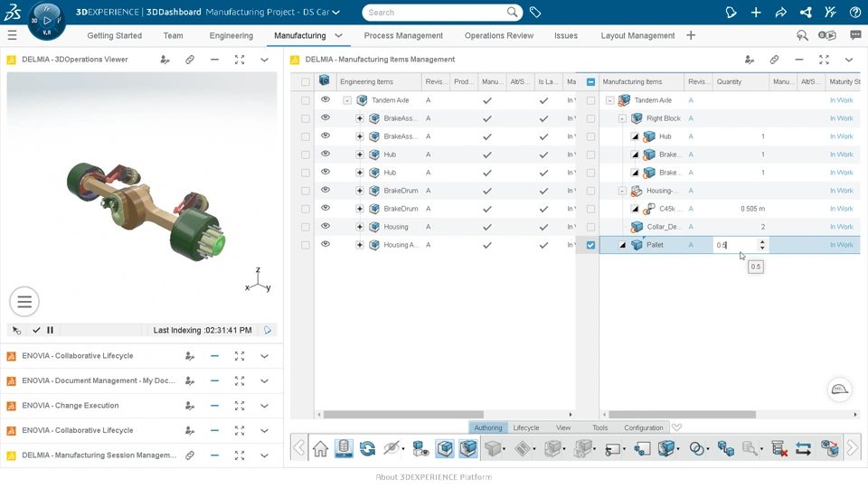Switch to the Lifecycle toolbar tab

click(x=526, y=427)
